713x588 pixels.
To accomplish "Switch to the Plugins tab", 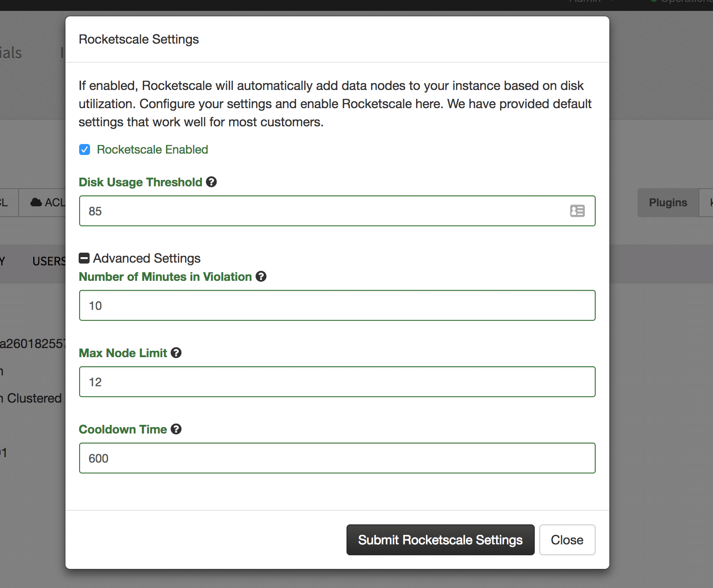I will coord(668,203).
